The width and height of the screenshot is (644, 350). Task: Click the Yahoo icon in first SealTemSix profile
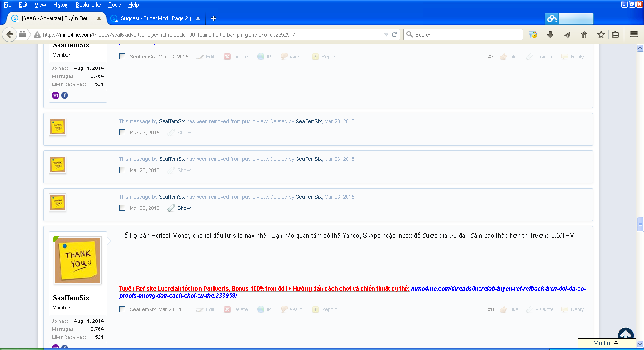pyautogui.click(x=56, y=95)
